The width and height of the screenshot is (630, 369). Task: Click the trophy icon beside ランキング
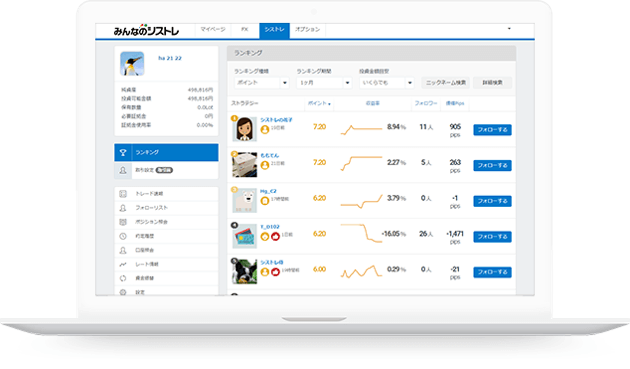123,153
